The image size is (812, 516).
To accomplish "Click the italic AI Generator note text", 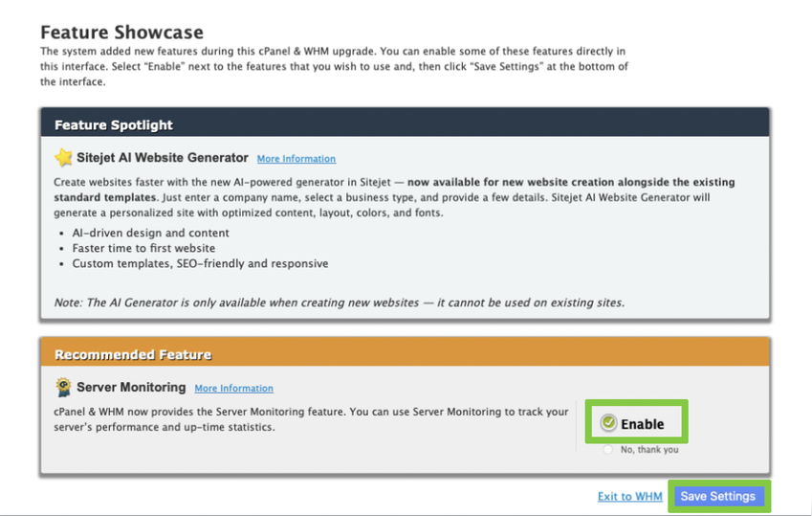I will pos(339,303).
